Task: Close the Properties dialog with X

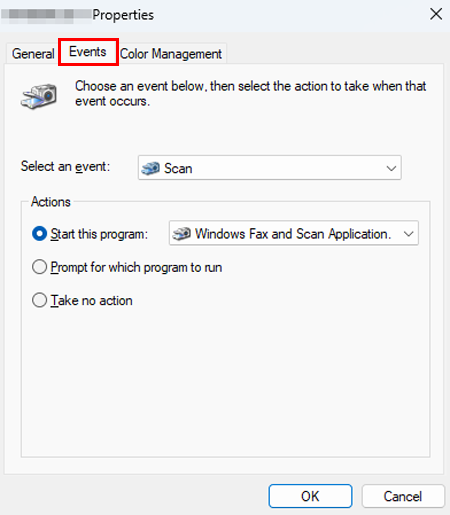Action: 436,14
